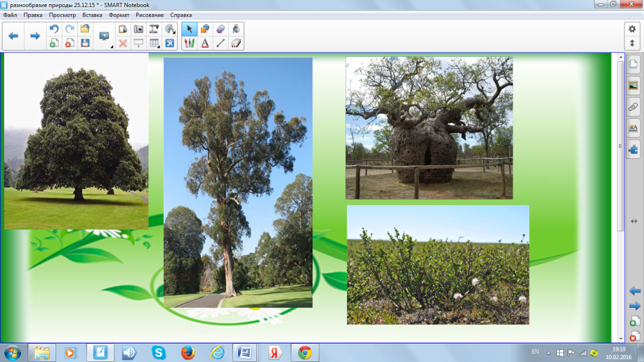This screenshot has width=644, height=362.
Task: Select the Text tool with letter A
Action: (205, 43)
